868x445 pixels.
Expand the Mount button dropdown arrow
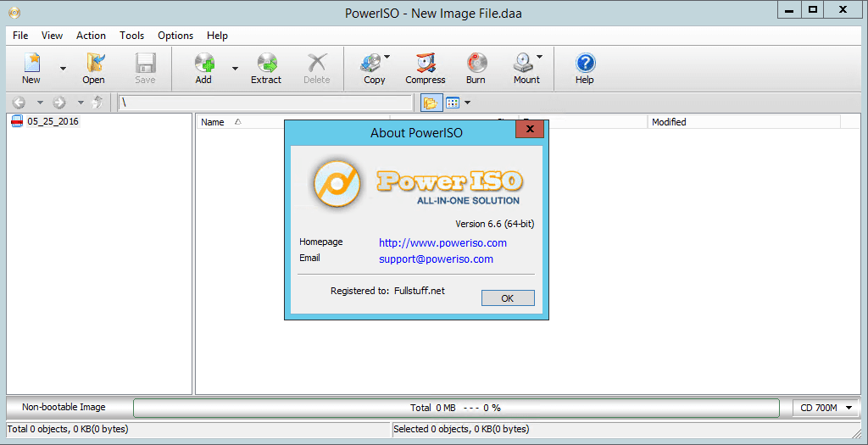coord(539,57)
